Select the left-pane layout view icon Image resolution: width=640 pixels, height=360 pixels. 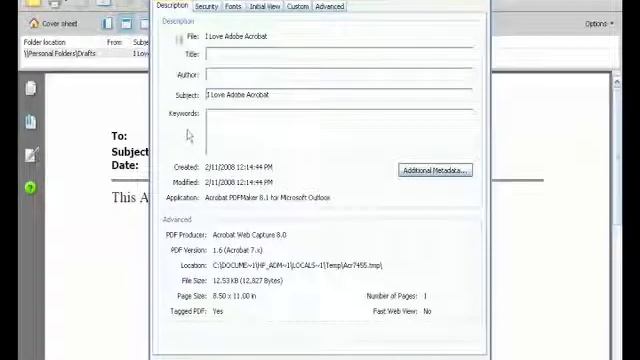coord(107,24)
